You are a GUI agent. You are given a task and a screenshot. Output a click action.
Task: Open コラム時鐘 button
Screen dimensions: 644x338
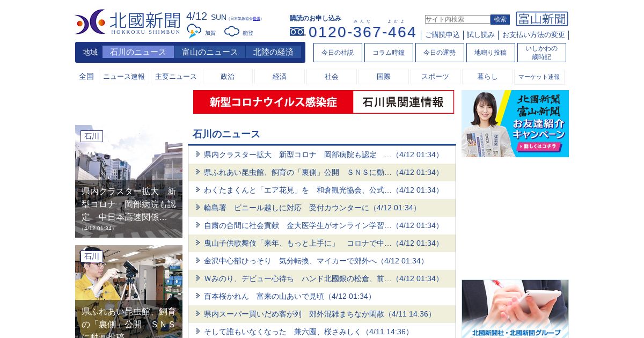389,53
